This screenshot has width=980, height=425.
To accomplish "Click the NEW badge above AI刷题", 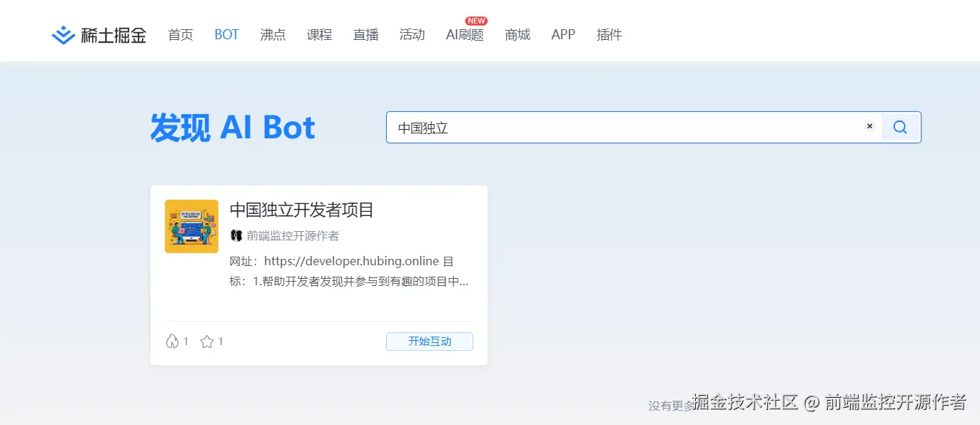I will (476, 21).
